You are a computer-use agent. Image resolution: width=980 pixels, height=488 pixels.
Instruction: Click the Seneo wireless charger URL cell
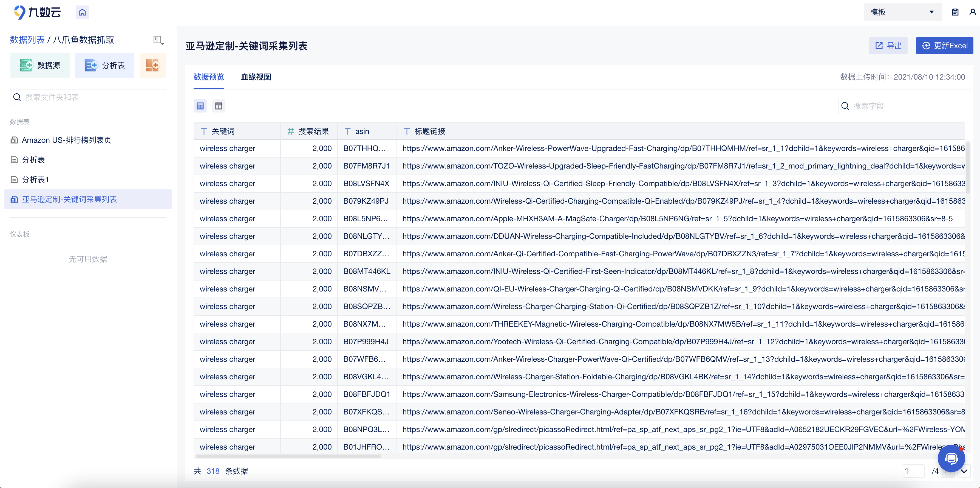tap(681, 412)
